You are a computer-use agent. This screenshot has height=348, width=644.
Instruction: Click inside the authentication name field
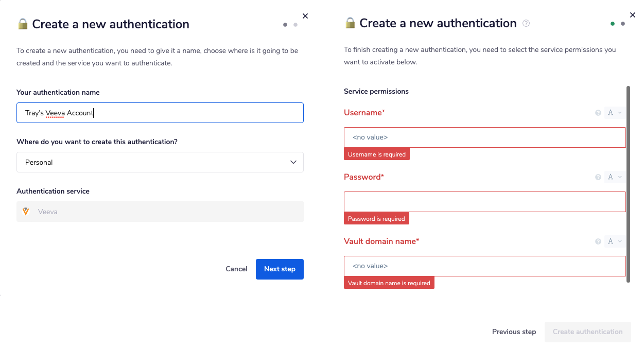(x=160, y=112)
